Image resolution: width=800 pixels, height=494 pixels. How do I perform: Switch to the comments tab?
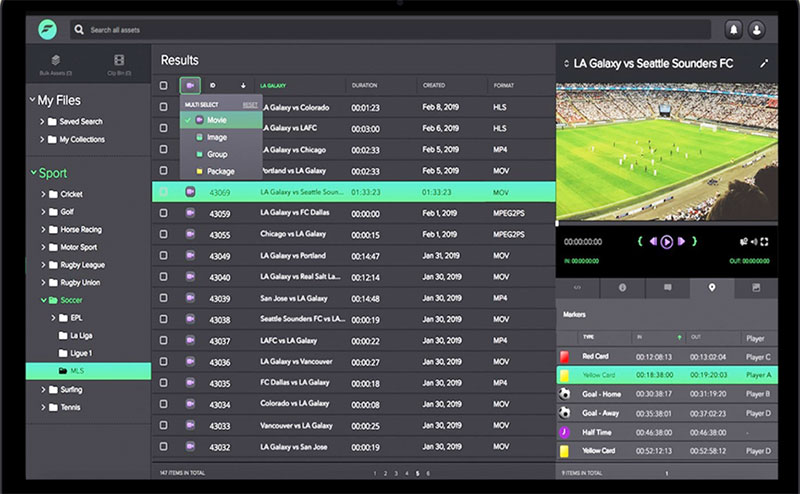[x=667, y=288]
